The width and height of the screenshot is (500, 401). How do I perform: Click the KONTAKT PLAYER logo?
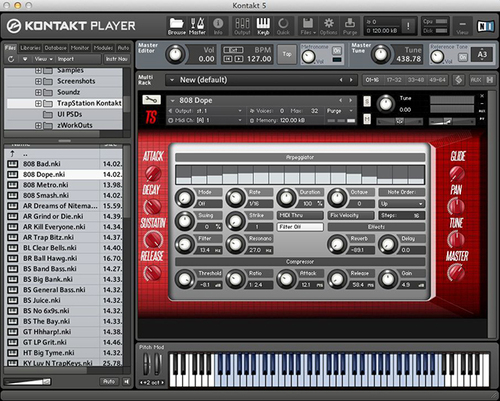71,26
